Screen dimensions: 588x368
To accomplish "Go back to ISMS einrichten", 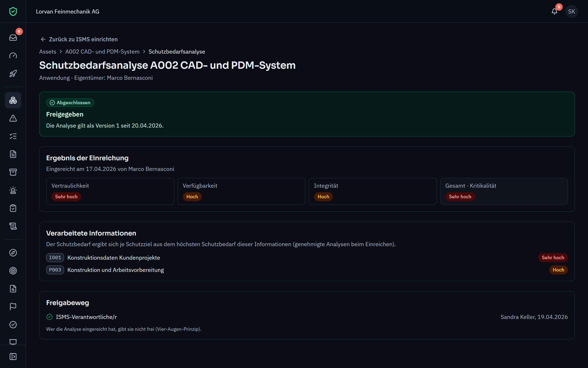I will pos(79,39).
